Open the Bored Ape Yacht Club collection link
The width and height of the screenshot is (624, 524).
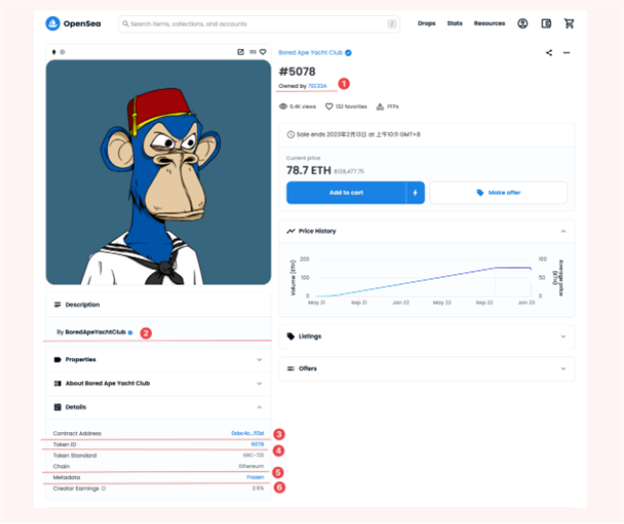point(310,53)
